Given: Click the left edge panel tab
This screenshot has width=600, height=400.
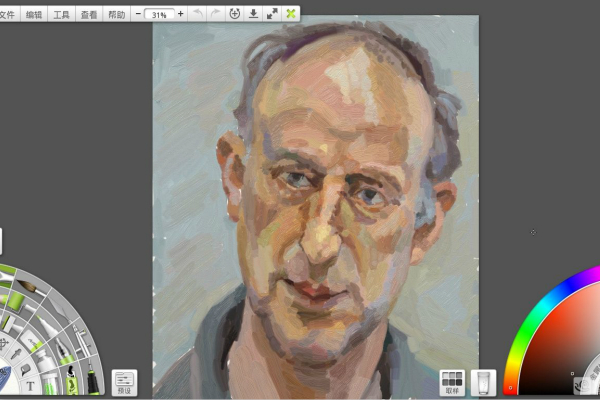Looking at the screenshot, I should 1,241.
